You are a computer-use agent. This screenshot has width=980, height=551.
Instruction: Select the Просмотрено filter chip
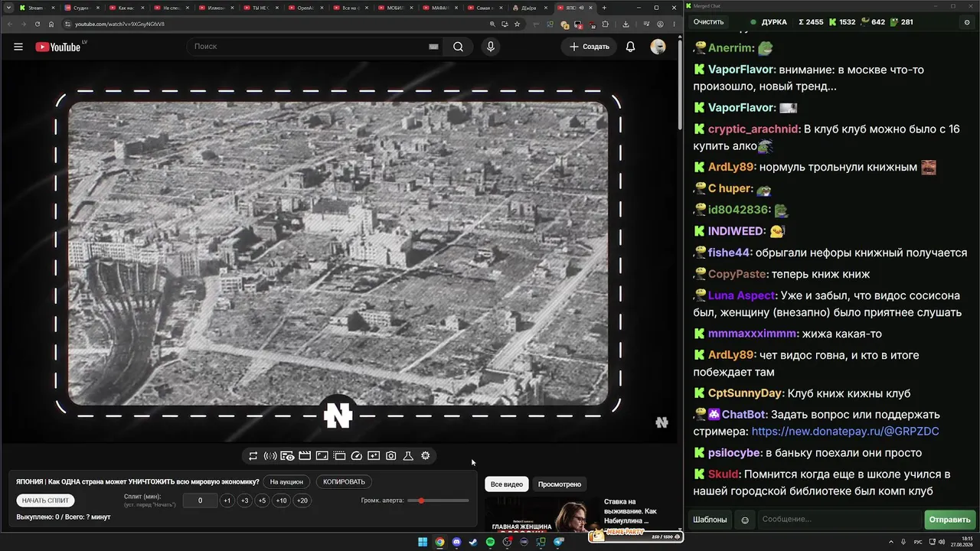click(x=560, y=484)
